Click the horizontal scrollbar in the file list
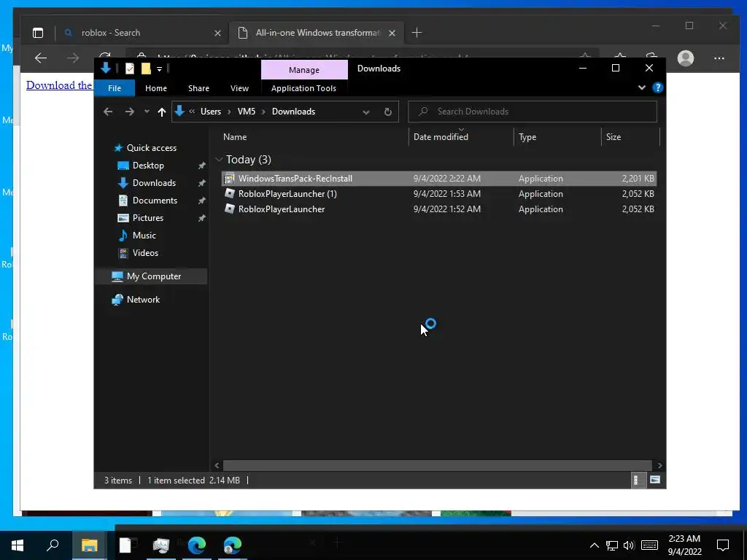747x560 pixels. pyautogui.click(x=438, y=465)
